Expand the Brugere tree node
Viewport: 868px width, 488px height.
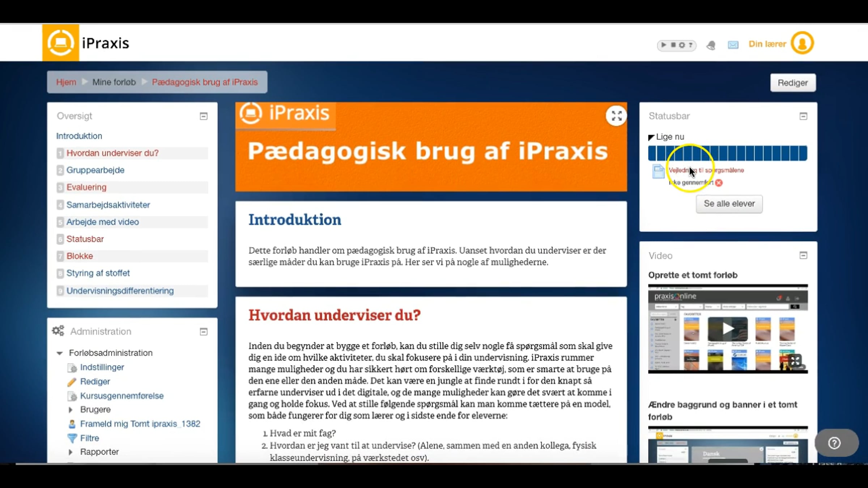tap(71, 410)
